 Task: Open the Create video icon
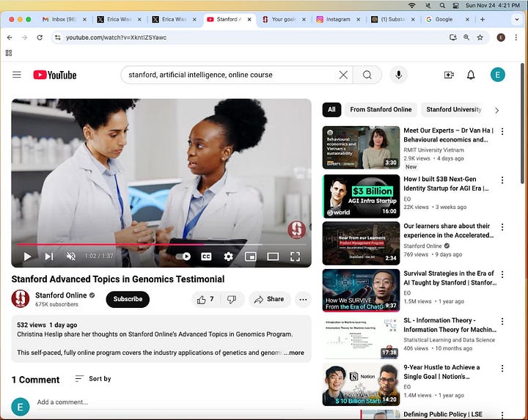pos(449,75)
